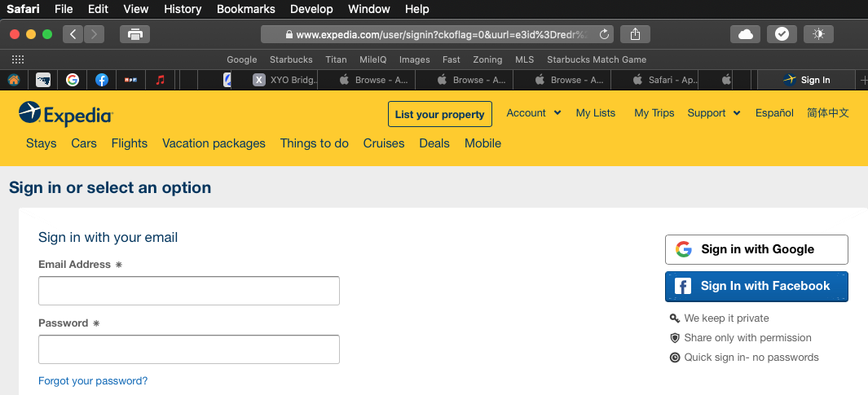This screenshot has height=395, width=868.
Task: Click the Expedia logo
Action: click(x=65, y=114)
